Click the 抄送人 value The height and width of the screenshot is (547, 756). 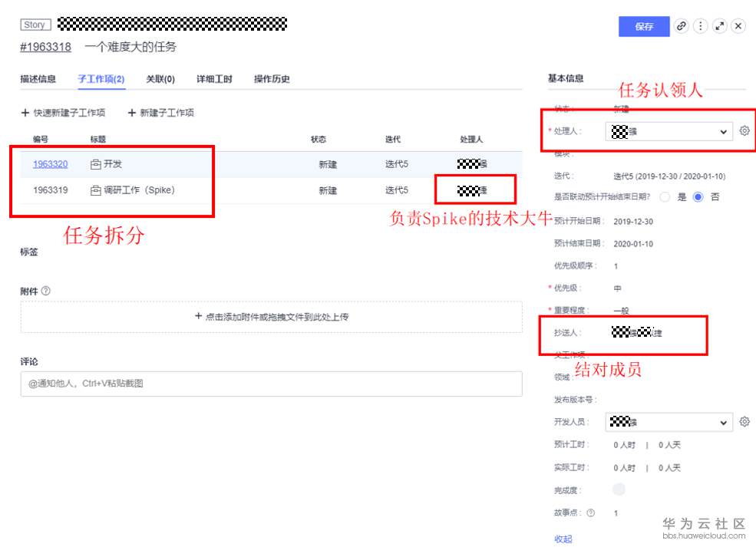click(636, 332)
